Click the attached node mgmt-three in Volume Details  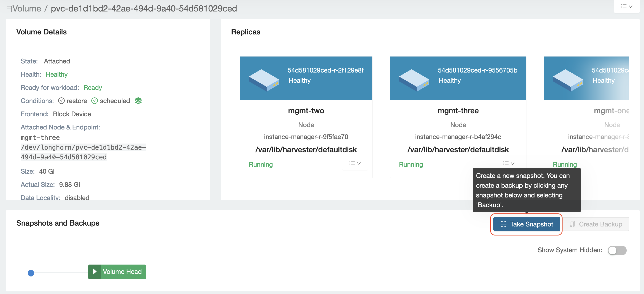click(40, 137)
